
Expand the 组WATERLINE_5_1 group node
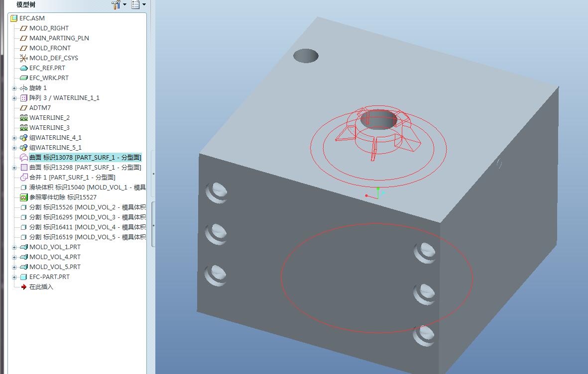click(x=14, y=148)
